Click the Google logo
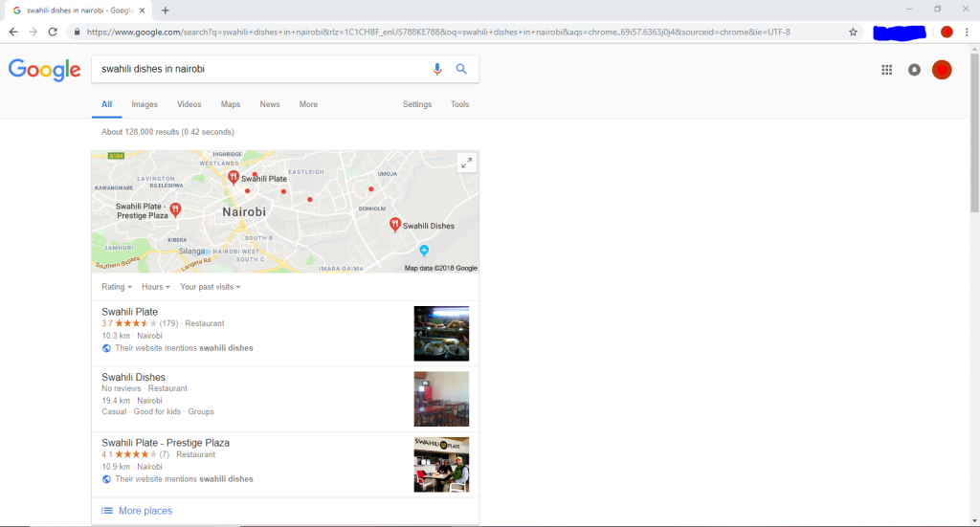Screen dimensions: 980x527 [44, 70]
